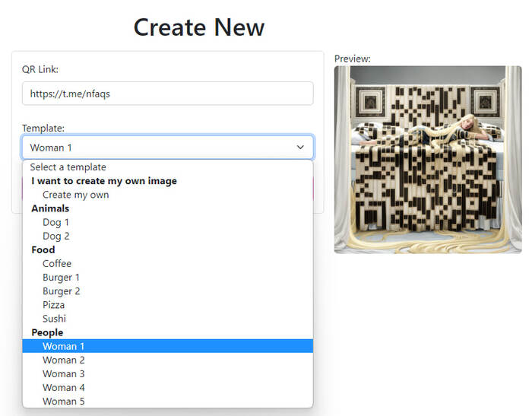The image size is (532, 416).
Task: Click 'I want to create my own image' header
Action: point(104,181)
